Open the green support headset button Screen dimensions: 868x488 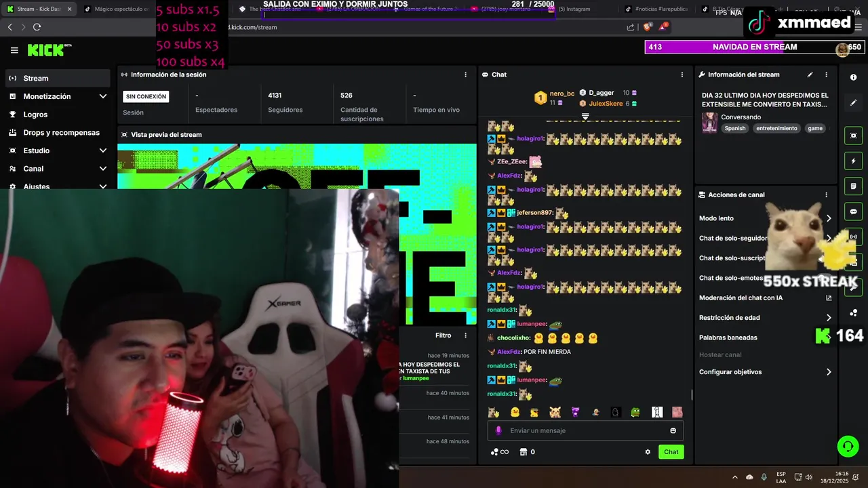pyautogui.click(x=848, y=446)
